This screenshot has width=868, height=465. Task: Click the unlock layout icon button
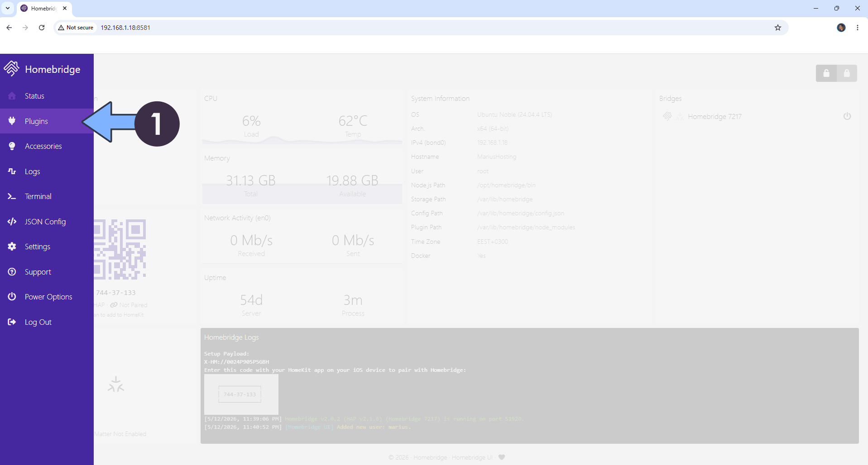coord(826,73)
